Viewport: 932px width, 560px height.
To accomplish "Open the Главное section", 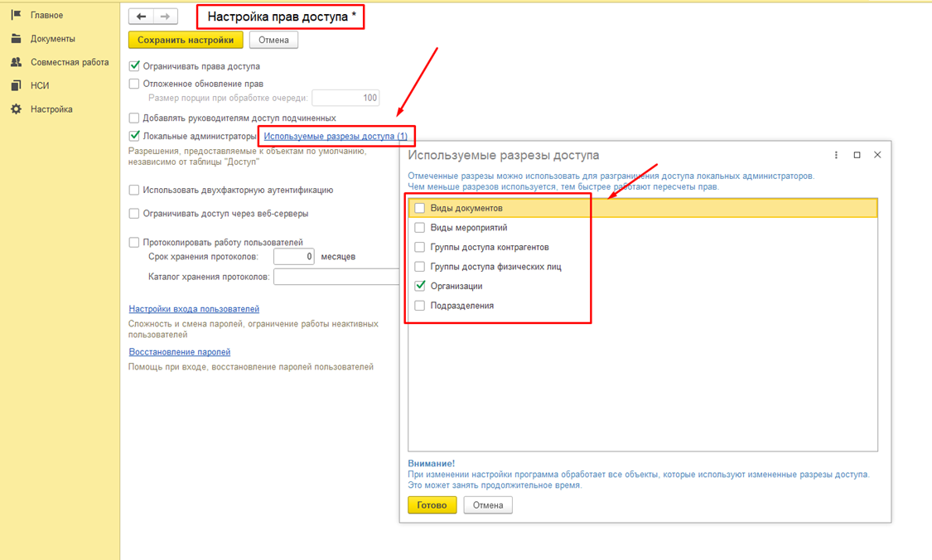I will pyautogui.click(x=47, y=15).
